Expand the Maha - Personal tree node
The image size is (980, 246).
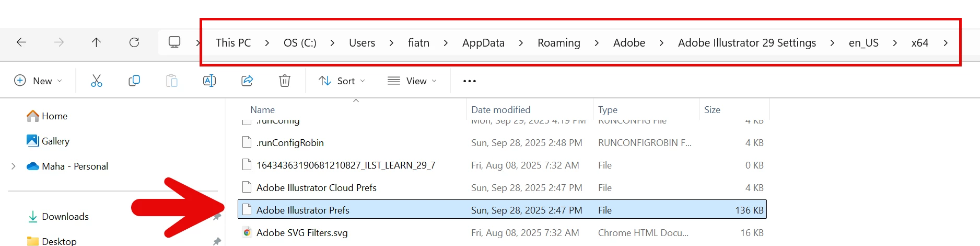click(14, 166)
